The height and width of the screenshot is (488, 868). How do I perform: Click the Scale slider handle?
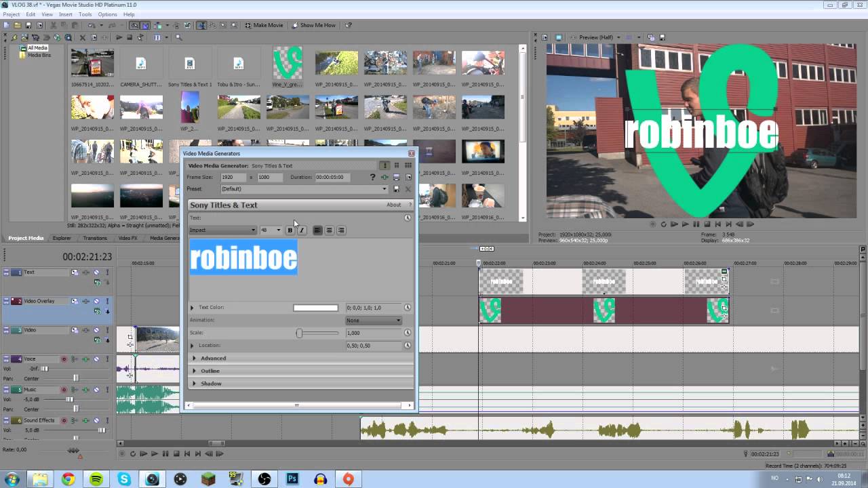coord(299,333)
